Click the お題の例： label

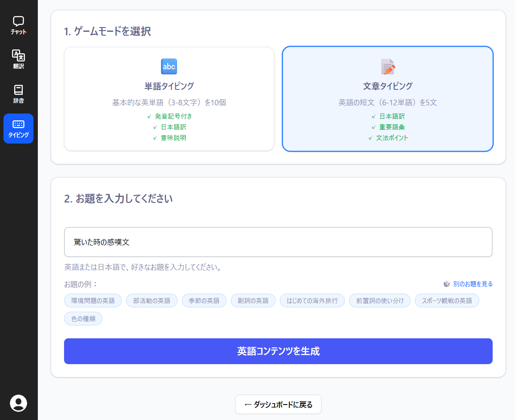point(81,284)
